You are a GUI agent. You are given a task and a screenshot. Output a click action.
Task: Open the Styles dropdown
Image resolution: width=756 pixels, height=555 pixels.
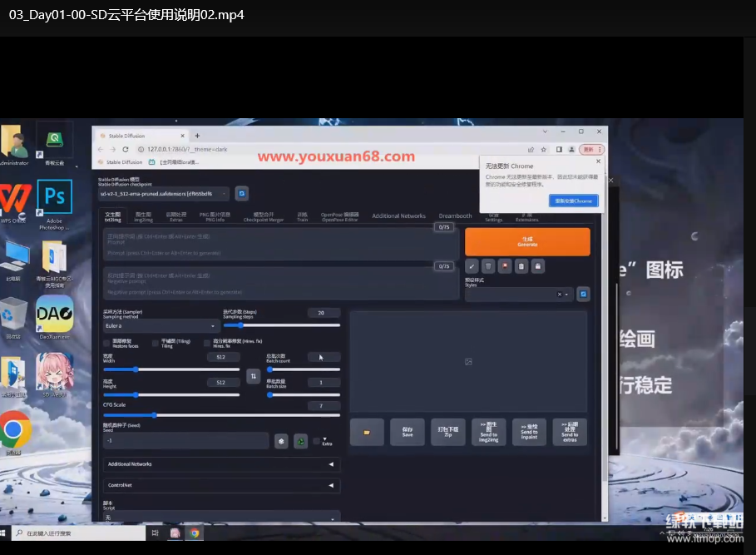519,294
